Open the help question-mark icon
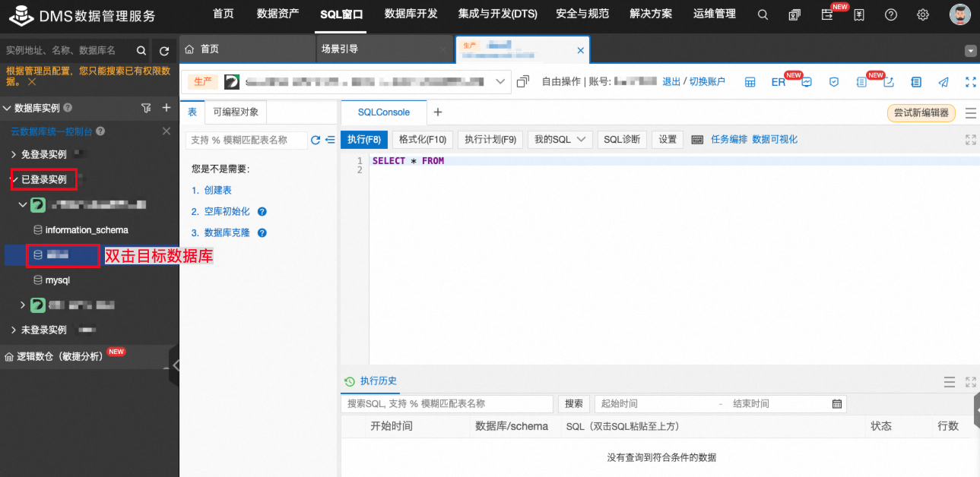The height and width of the screenshot is (477, 980). coord(890,14)
